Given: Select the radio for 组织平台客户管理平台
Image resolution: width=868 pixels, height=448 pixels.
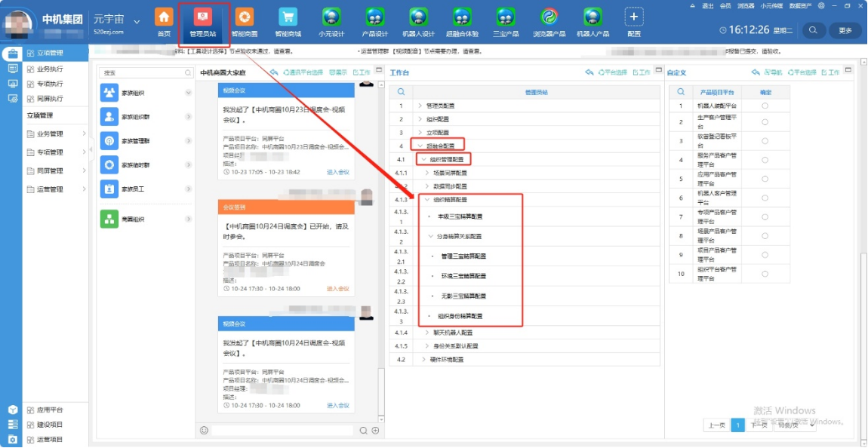Looking at the screenshot, I should pos(765,274).
